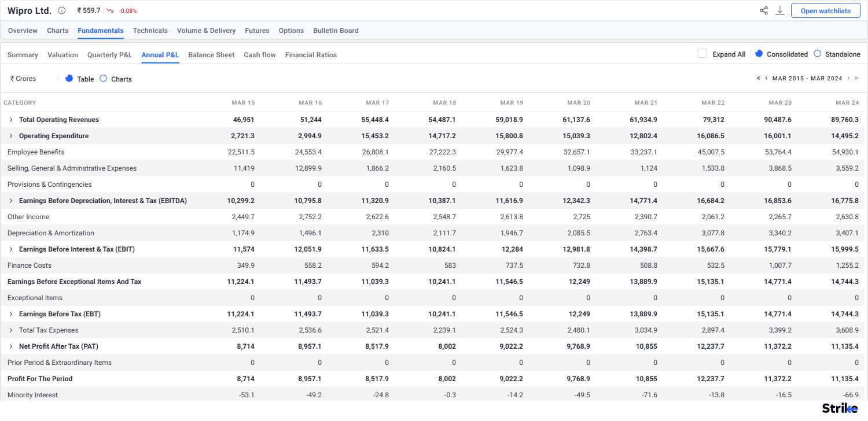Click the MAR 24 column header
Screen dimensions: 868x421
(847, 103)
